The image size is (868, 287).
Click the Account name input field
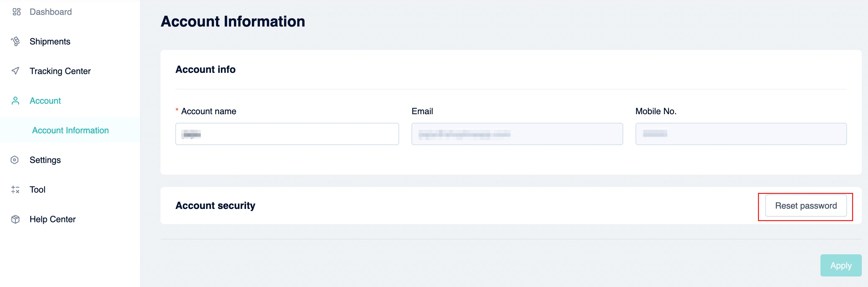pyautogui.click(x=287, y=134)
